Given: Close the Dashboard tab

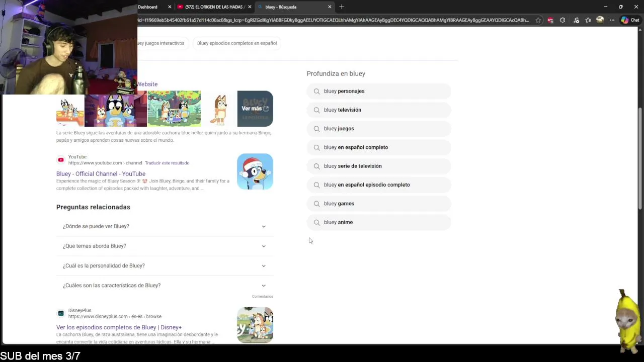Looking at the screenshot, I should coord(170,7).
